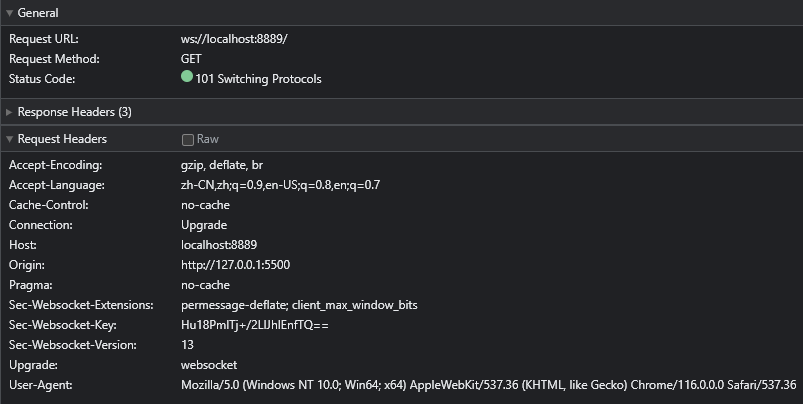Collapse the General section
803x404 pixels.
[10, 13]
